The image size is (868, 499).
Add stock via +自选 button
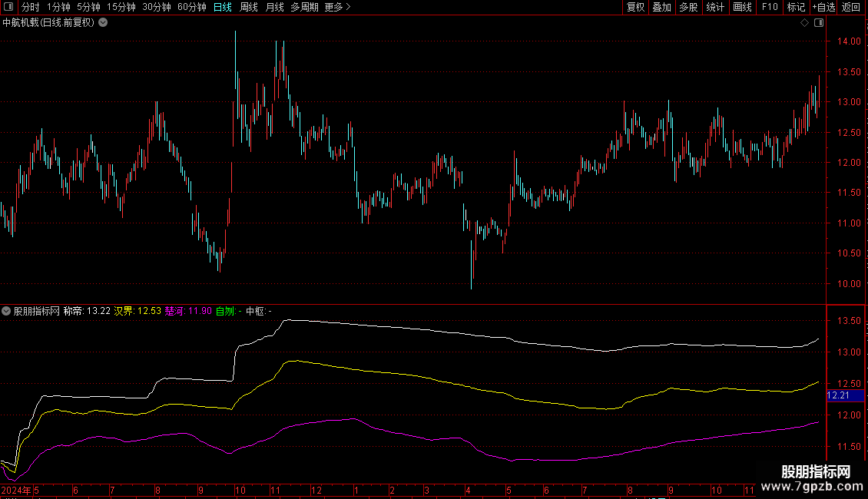(823, 7)
